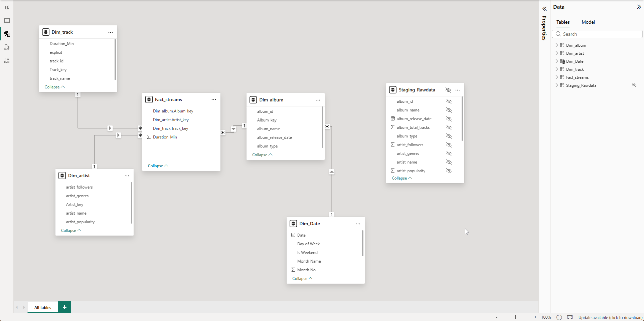
Task: Click fit to page icon
Action: pos(570,317)
